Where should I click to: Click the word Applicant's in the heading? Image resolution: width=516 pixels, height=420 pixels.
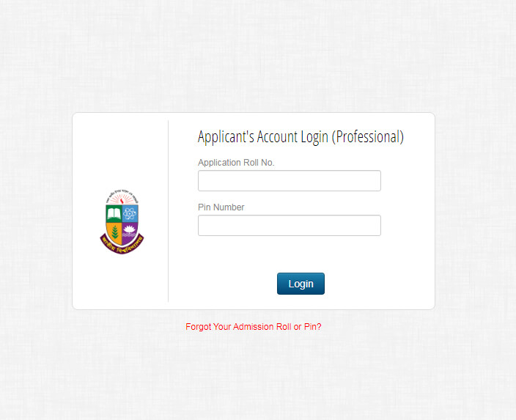(x=226, y=137)
